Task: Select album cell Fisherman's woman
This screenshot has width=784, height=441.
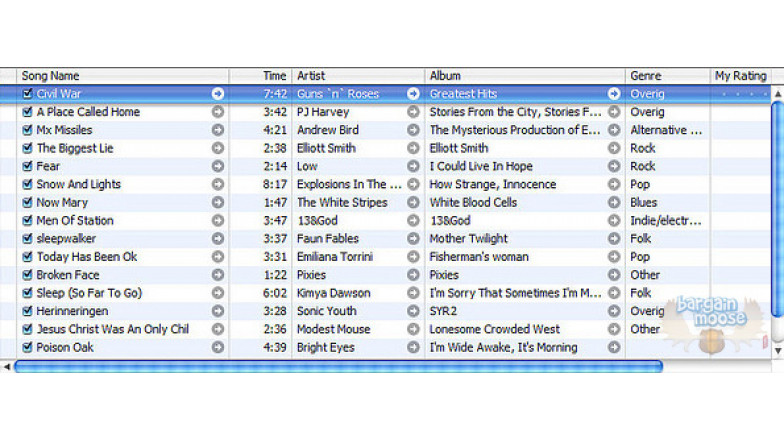Action: coord(479,256)
